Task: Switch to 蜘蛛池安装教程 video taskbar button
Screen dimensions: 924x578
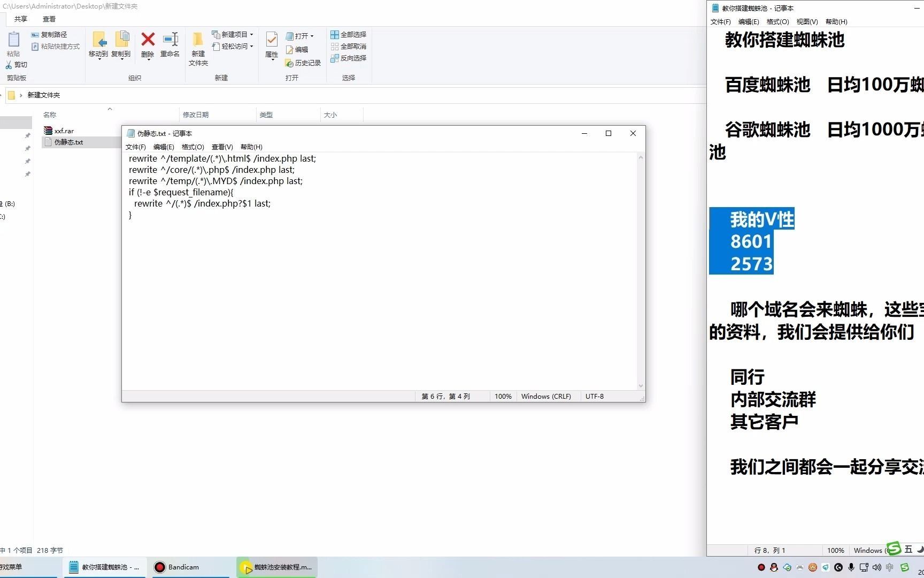Action: coord(277,567)
